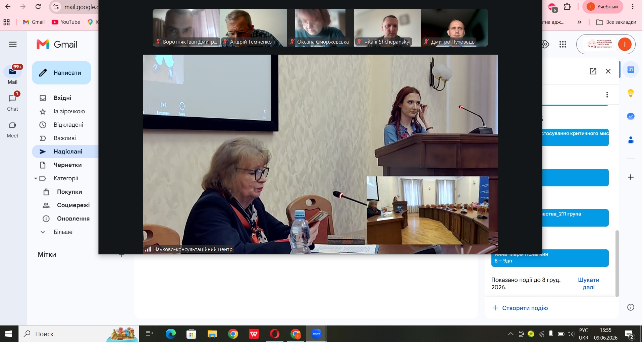Open the Meet section in Gmail sidebar
The image size is (644, 362).
(13, 129)
